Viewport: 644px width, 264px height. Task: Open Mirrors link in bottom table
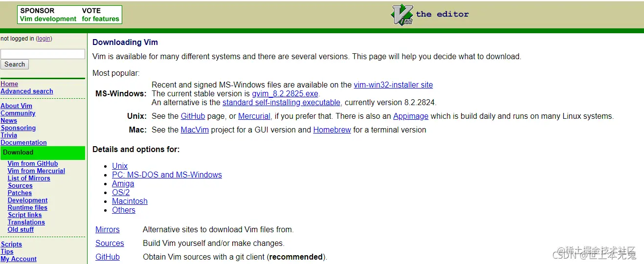point(108,230)
